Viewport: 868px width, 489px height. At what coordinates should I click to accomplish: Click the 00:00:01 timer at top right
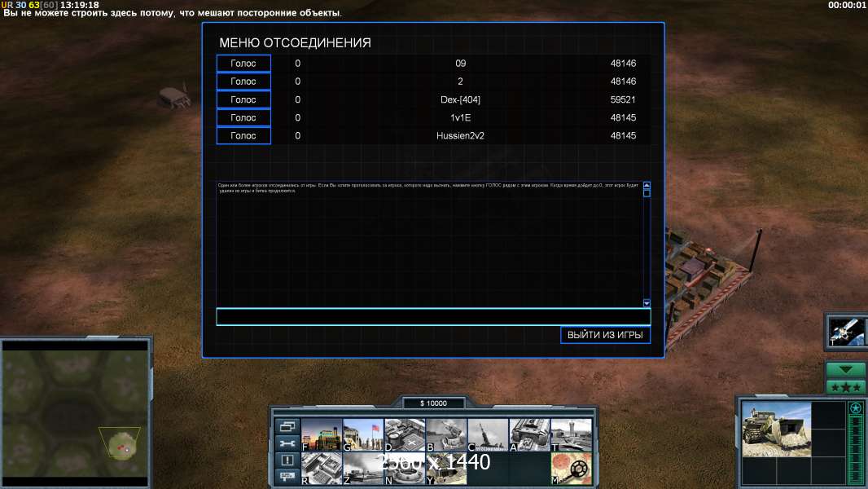pos(847,5)
